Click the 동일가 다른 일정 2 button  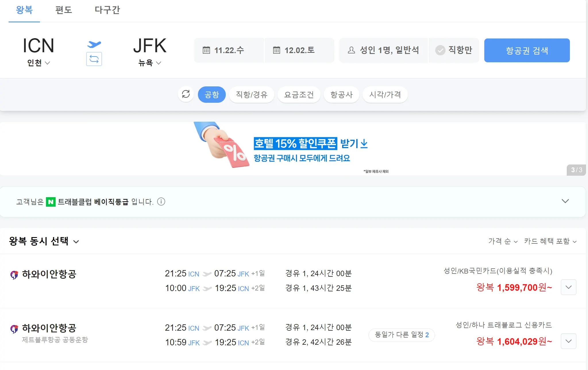401,335
